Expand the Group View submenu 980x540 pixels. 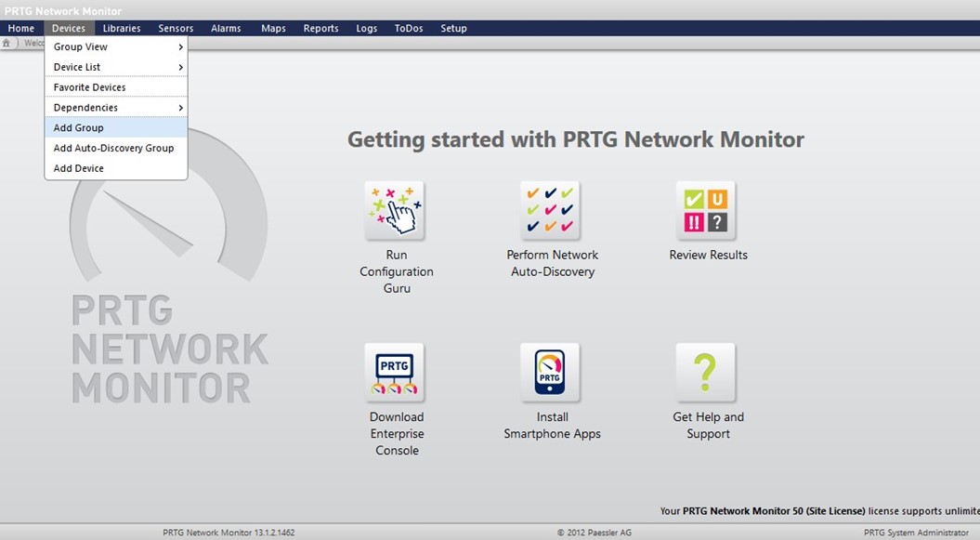(x=116, y=46)
